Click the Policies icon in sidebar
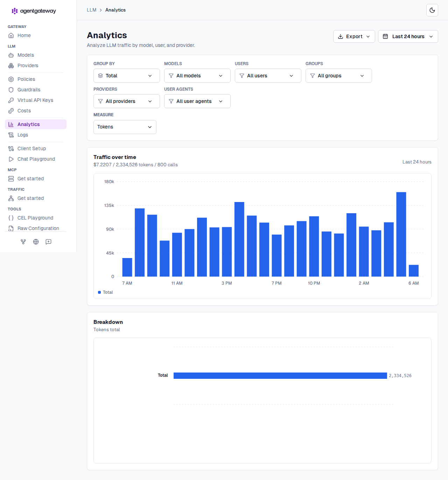448x480 pixels. 11,79
